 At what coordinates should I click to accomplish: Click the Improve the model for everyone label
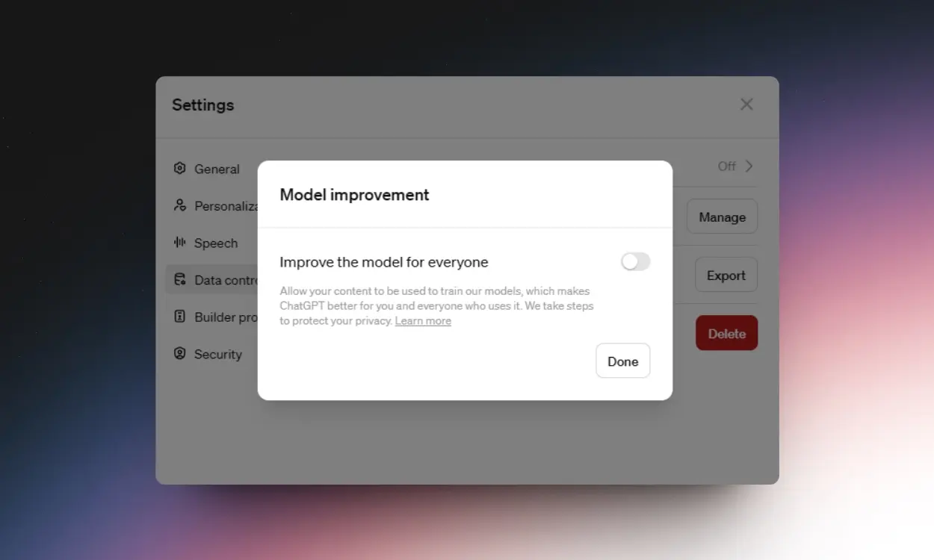click(x=384, y=262)
